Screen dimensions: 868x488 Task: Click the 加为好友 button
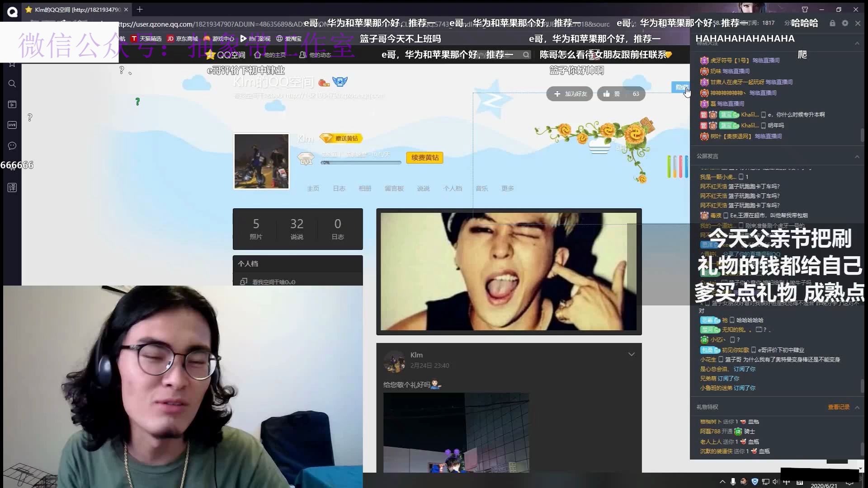[570, 94]
